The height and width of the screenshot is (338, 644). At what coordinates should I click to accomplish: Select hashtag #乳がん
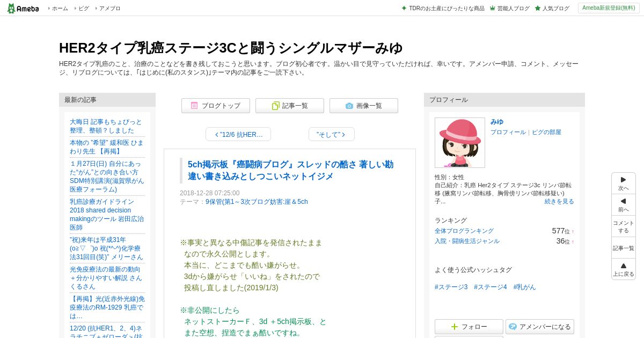[524, 287]
